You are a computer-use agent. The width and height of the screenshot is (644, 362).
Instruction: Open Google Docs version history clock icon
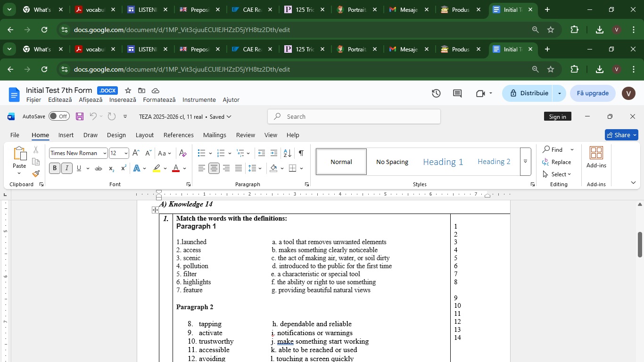pos(436,93)
